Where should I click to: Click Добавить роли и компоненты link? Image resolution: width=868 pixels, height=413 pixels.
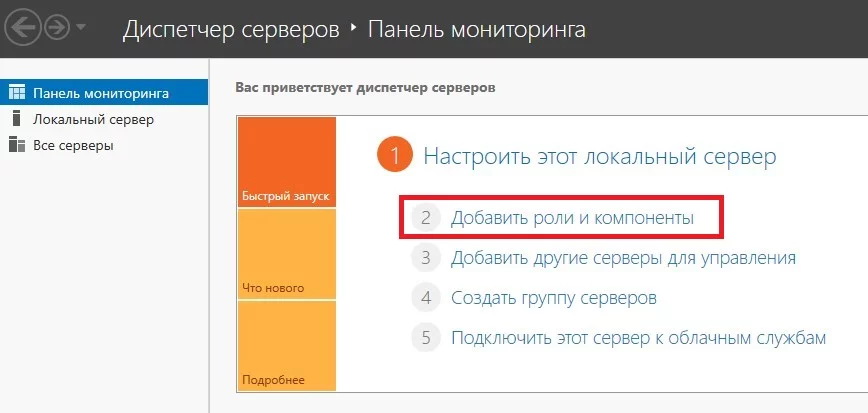pos(572,218)
